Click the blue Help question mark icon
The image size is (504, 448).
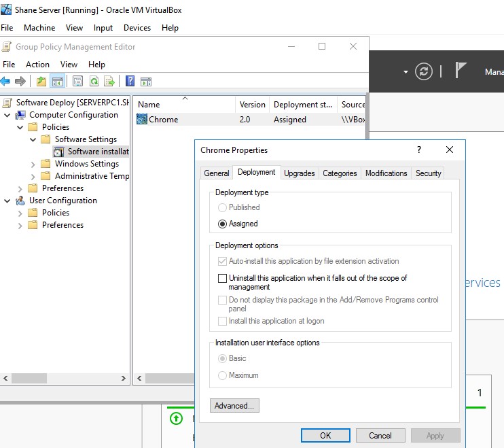(130, 81)
